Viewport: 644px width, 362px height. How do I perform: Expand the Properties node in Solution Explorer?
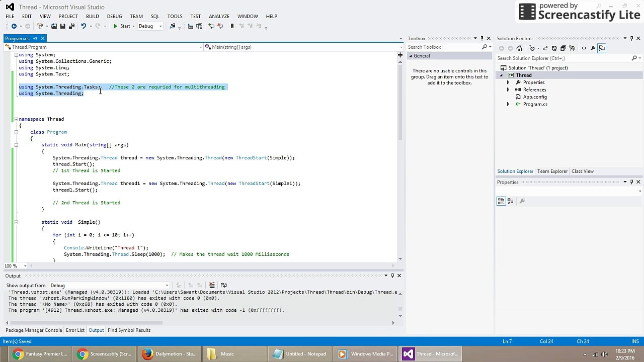pos(508,82)
